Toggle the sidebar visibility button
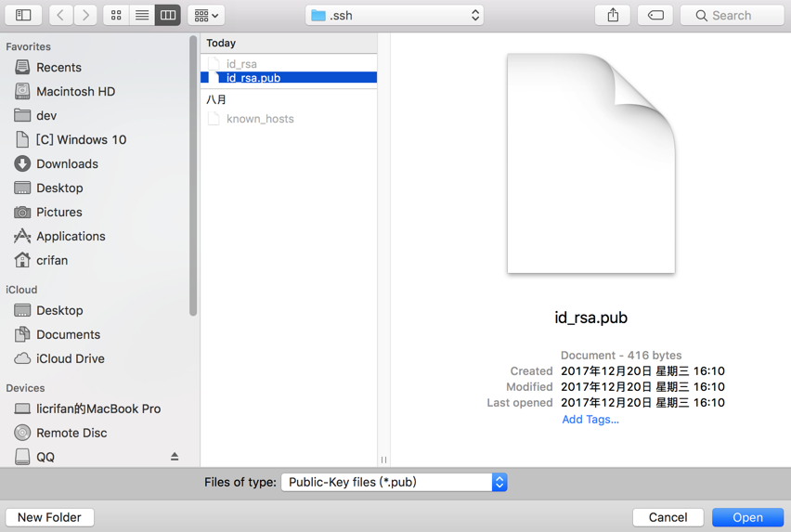 23,15
